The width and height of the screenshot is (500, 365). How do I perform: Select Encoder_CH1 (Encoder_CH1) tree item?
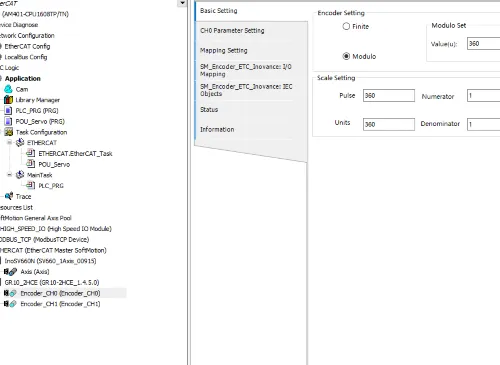pyautogui.click(x=60, y=304)
